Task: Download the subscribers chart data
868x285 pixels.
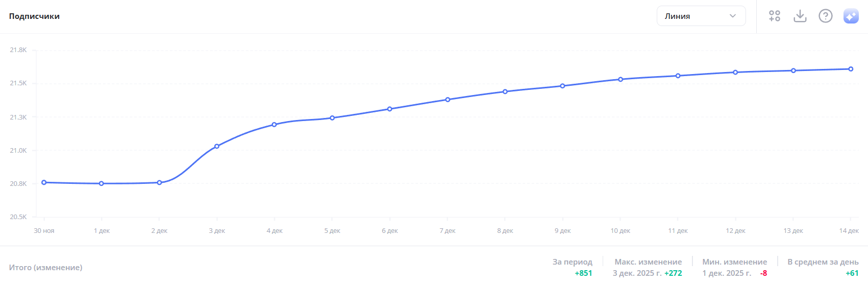Action: click(800, 16)
